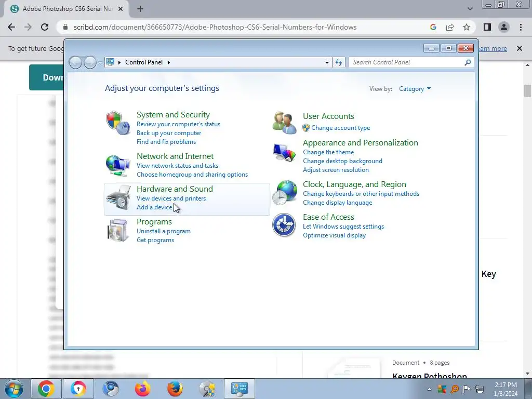
Task: Open the System and Security category
Action: click(x=173, y=115)
